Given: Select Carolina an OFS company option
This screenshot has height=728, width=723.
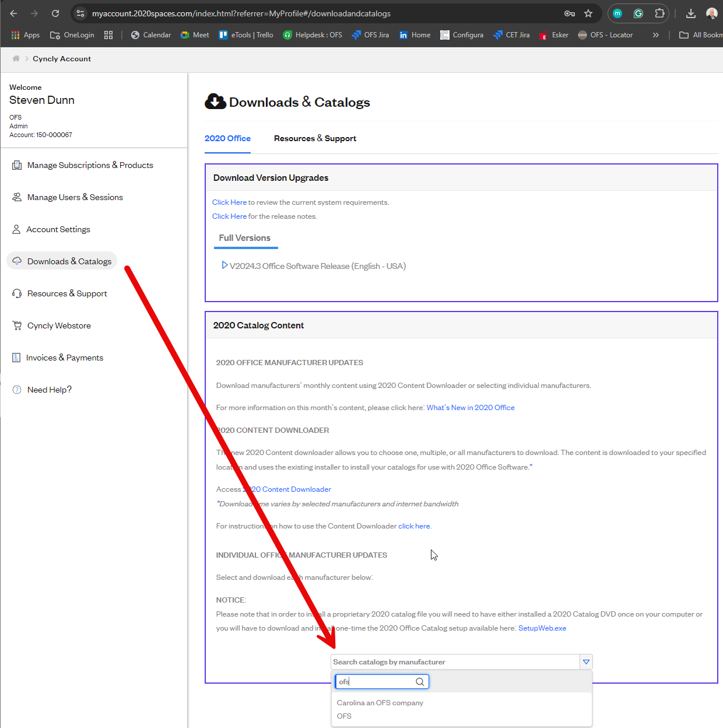Looking at the screenshot, I should (380, 703).
